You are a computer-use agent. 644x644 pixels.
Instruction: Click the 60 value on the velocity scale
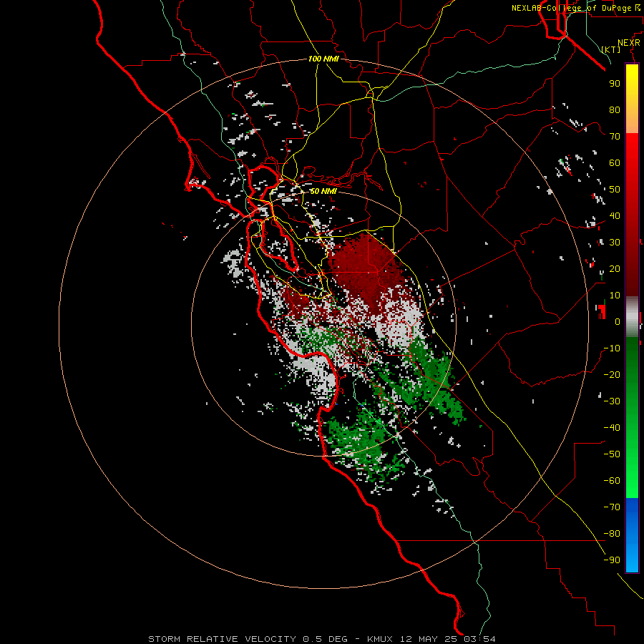click(615, 162)
